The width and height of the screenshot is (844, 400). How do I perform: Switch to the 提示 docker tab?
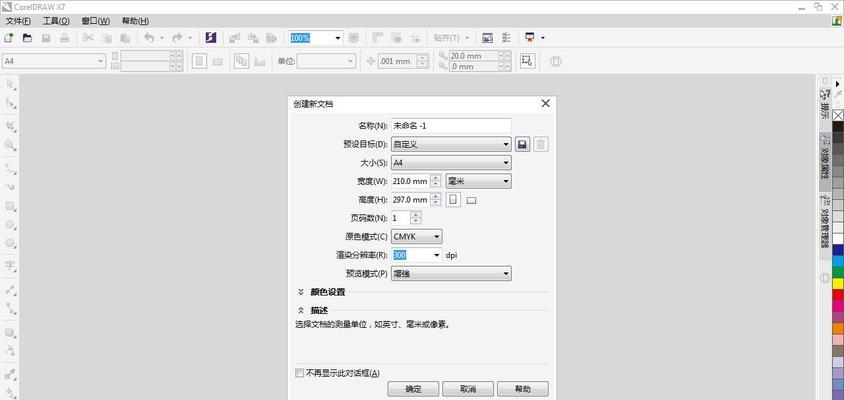[825, 103]
